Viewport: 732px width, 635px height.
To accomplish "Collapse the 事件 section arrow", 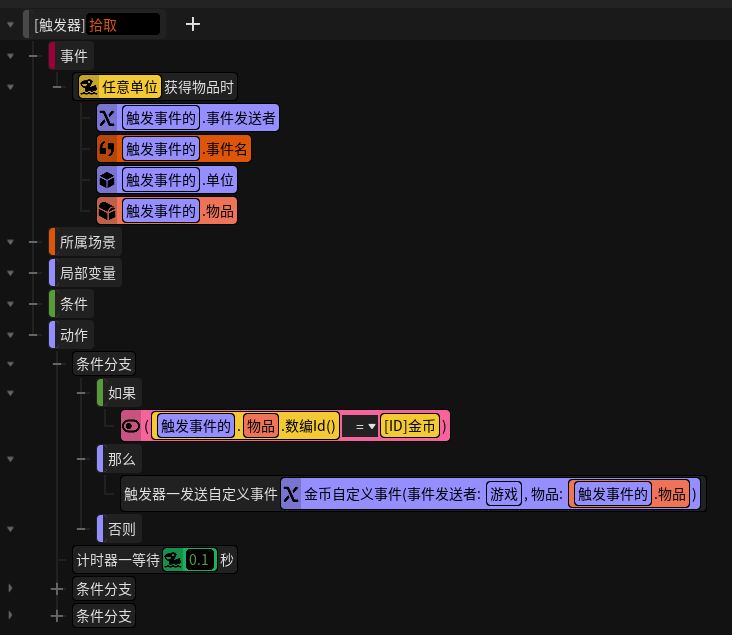I will point(10,56).
